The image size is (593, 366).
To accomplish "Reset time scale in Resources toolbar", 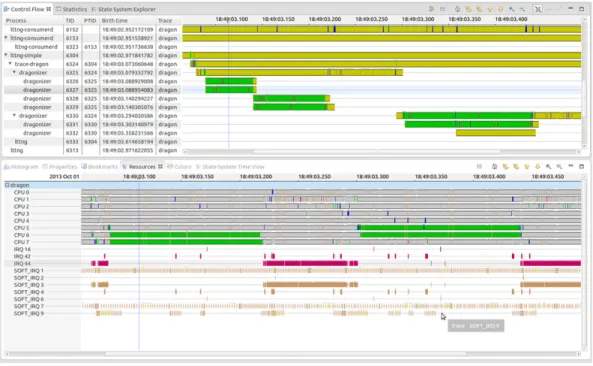I will click(494, 166).
